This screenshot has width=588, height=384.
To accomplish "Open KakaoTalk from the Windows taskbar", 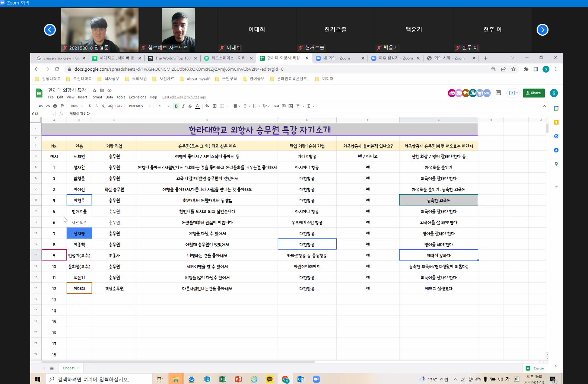I will pyautogui.click(x=270, y=379).
